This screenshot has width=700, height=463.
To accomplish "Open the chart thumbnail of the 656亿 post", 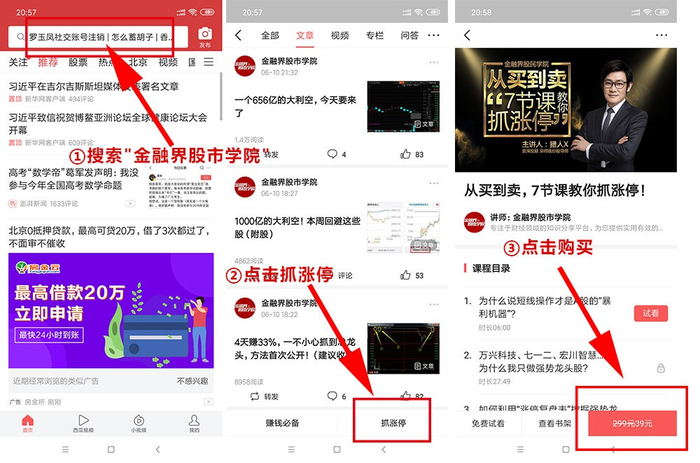I will (x=403, y=106).
